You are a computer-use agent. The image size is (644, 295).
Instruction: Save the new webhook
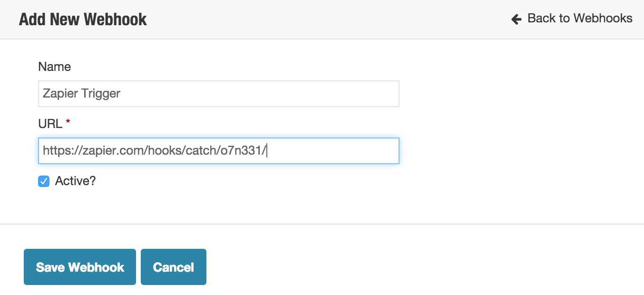coord(80,267)
